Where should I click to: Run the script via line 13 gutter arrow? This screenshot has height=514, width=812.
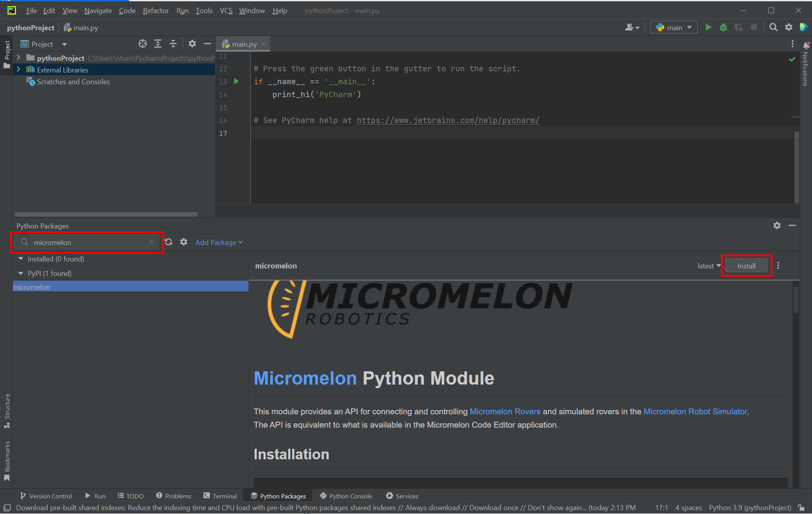(236, 81)
